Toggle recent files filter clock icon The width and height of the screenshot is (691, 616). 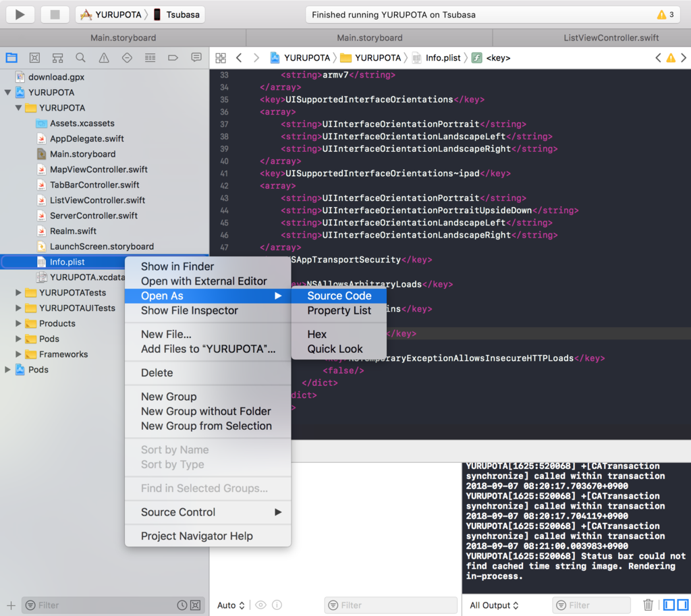(182, 605)
